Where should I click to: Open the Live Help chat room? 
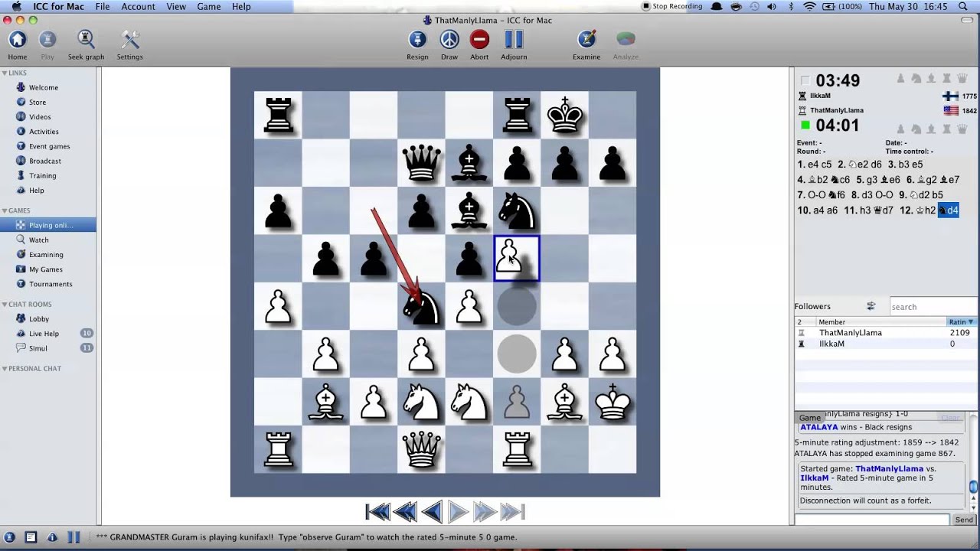[x=44, y=334]
